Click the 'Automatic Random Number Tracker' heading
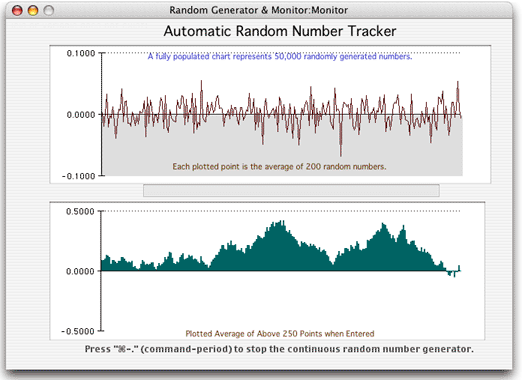This screenshot has width=522, height=380. [x=280, y=31]
